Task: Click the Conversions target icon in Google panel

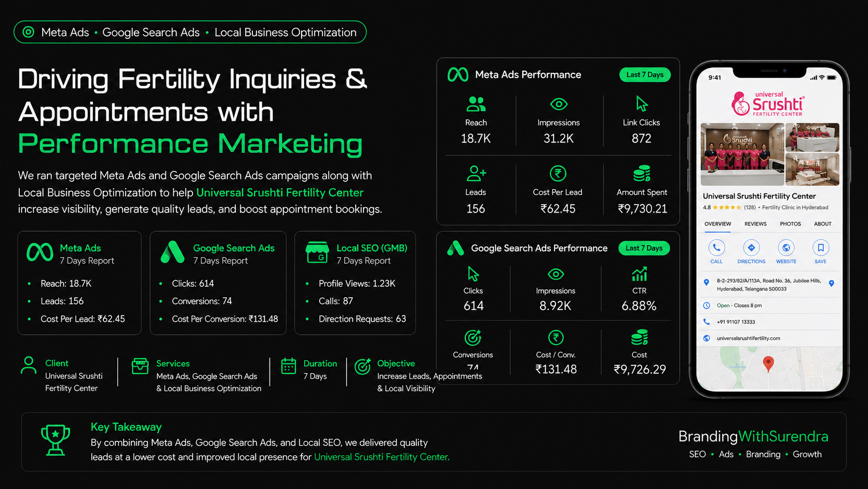Action: 473,338
